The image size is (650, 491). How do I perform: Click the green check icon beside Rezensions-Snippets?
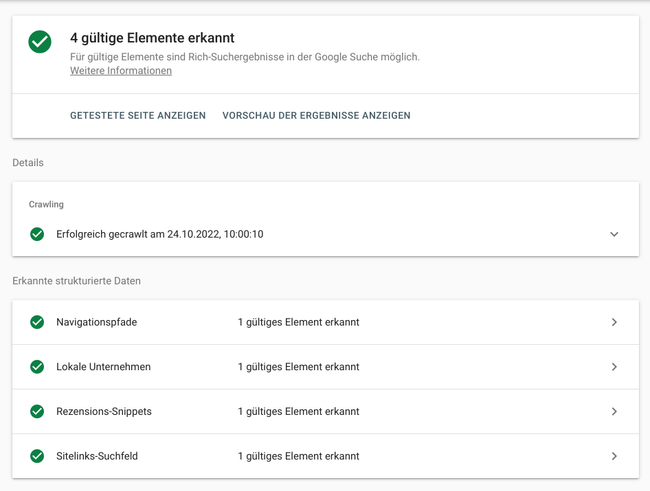pyautogui.click(x=37, y=411)
